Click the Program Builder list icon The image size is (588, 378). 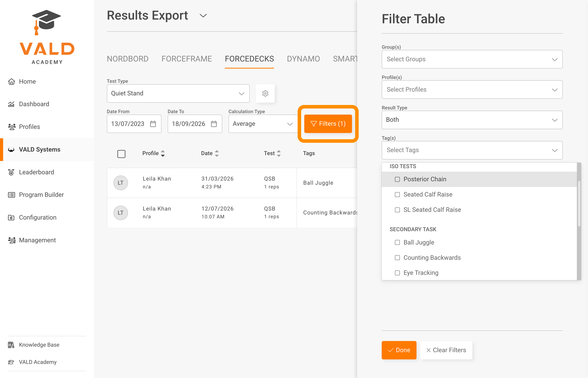pyautogui.click(x=12, y=195)
